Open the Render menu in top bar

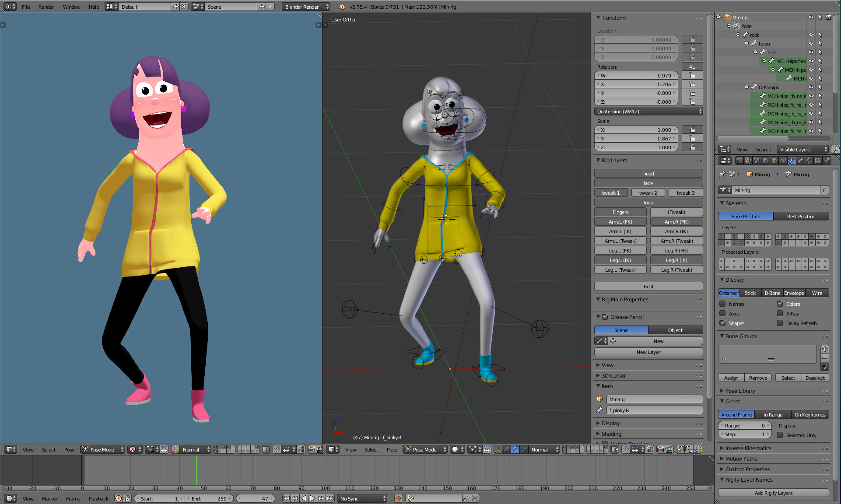point(46,7)
